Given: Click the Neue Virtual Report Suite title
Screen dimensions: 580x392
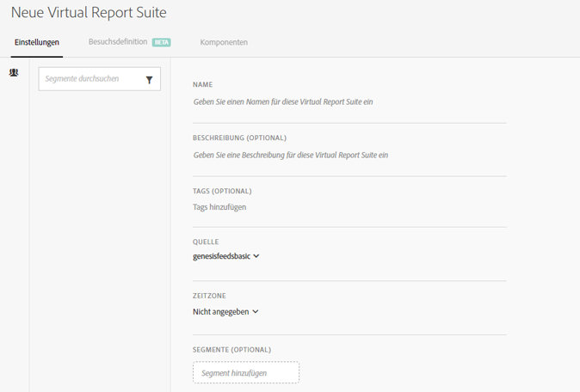Looking at the screenshot, I should pyautogui.click(x=89, y=13).
